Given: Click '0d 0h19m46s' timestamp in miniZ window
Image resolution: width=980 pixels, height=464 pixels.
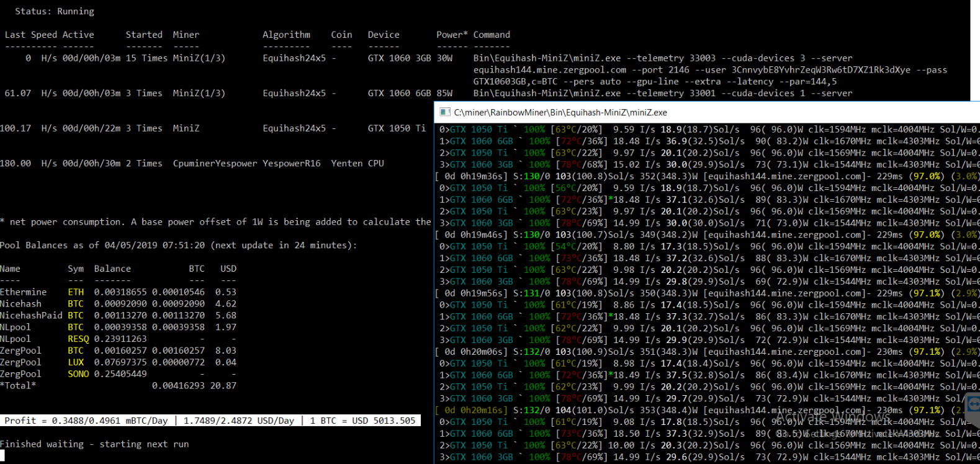Looking at the screenshot, I should coord(476,234).
